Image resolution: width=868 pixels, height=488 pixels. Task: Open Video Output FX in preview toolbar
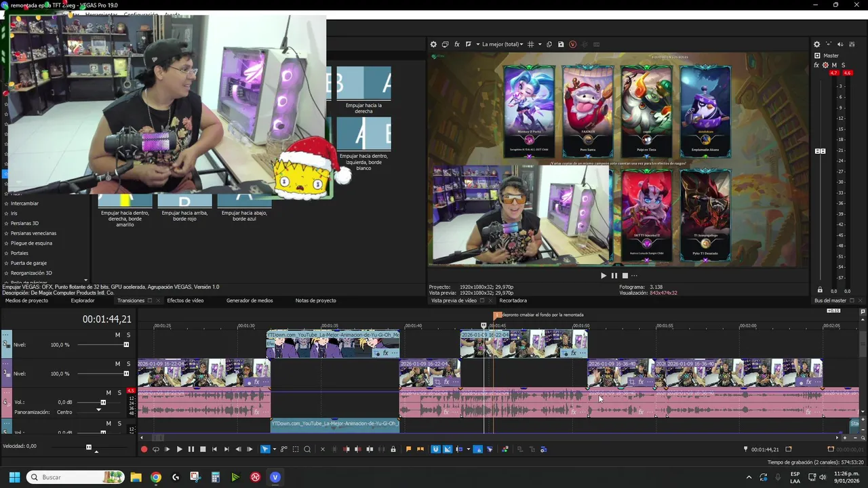pos(457,44)
